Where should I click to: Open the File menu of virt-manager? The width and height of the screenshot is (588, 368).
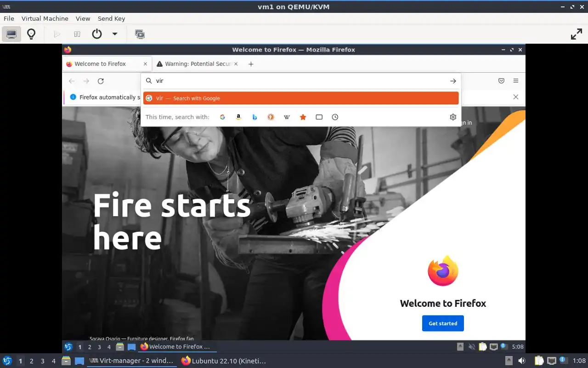pos(9,18)
